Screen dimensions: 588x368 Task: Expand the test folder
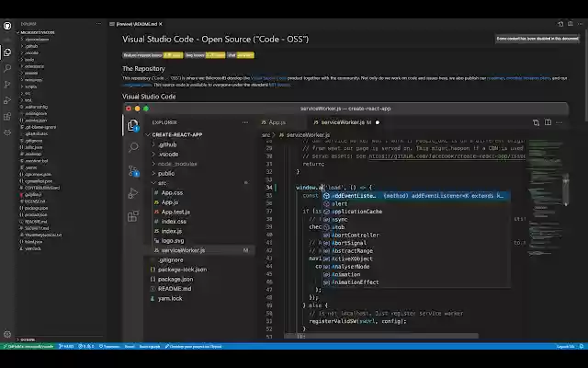pos(28,100)
